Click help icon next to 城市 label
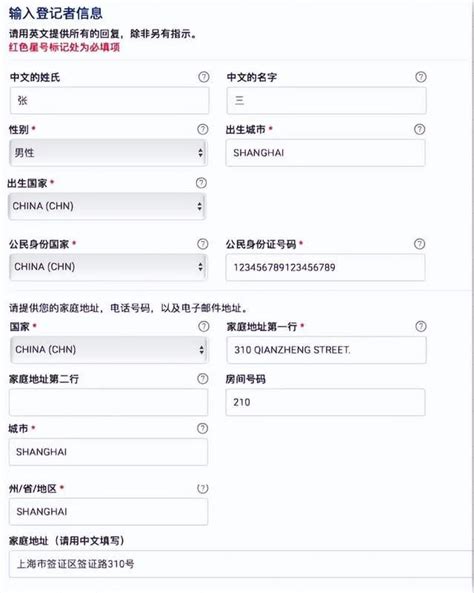This screenshot has width=474, height=593. 203,428
